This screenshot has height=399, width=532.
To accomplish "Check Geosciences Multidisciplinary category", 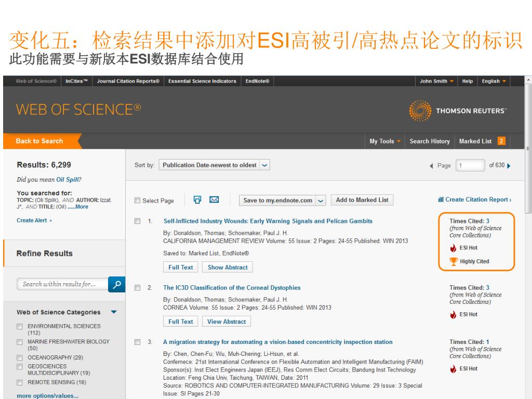I will [20, 367].
